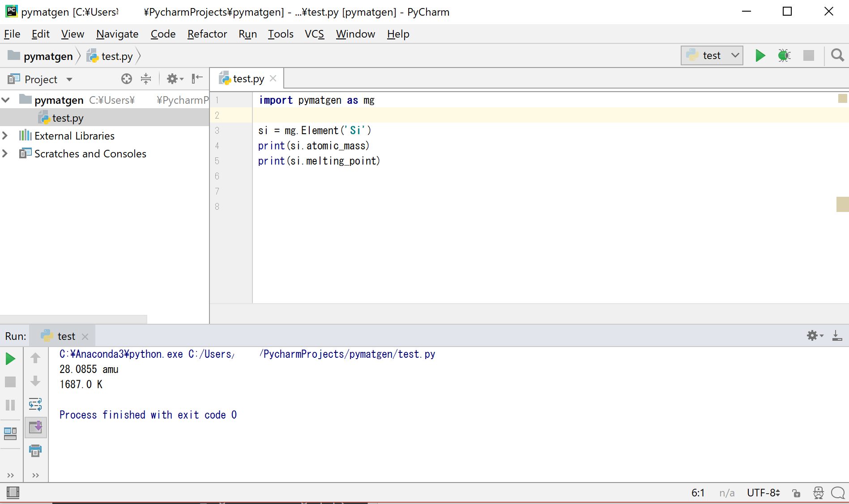
Task: Change encoding via UTF-8 selector
Action: (764, 492)
